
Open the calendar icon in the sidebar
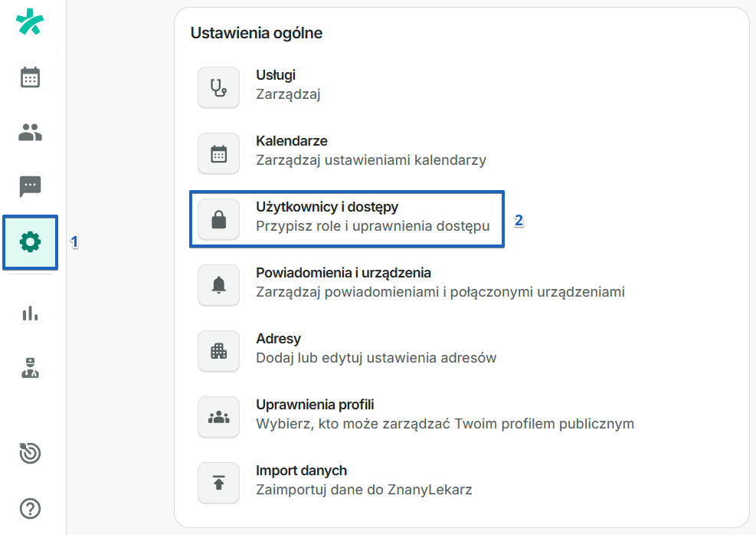point(30,77)
